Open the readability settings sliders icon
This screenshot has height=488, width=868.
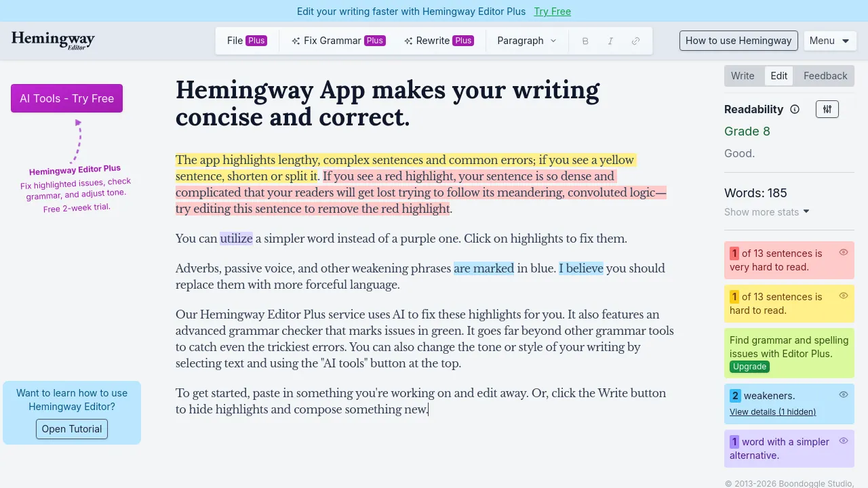click(827, 109)
